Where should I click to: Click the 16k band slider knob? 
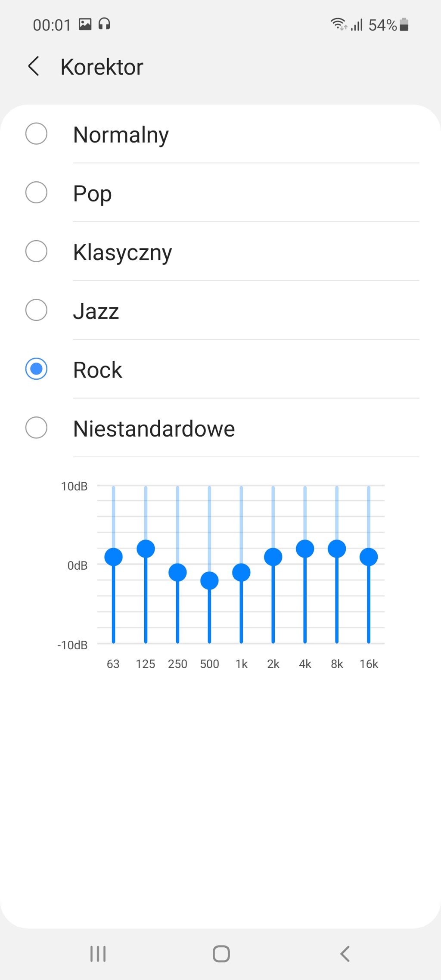pos(369,557)
